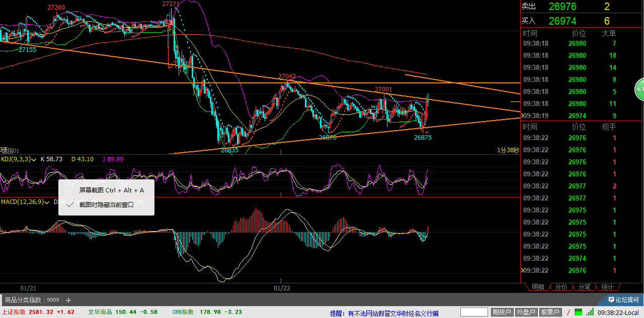Click the 26835 low price label

[x=229, y=150]
